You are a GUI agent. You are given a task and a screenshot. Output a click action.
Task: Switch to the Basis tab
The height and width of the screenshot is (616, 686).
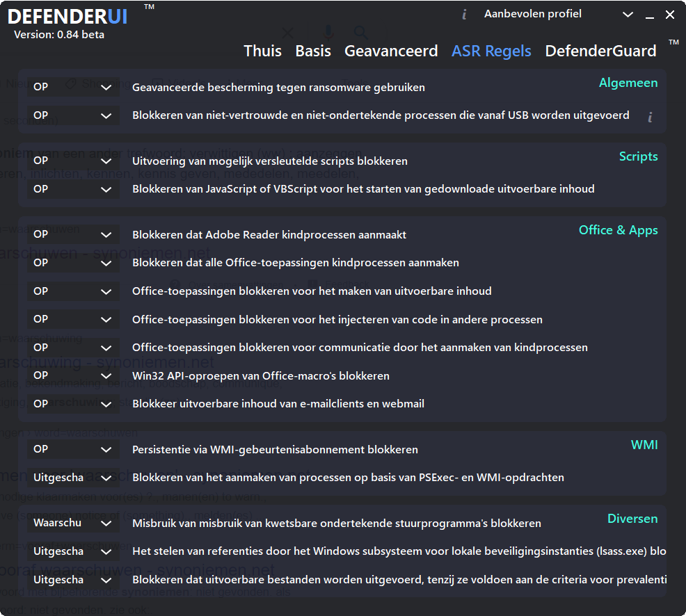[313, 51]
